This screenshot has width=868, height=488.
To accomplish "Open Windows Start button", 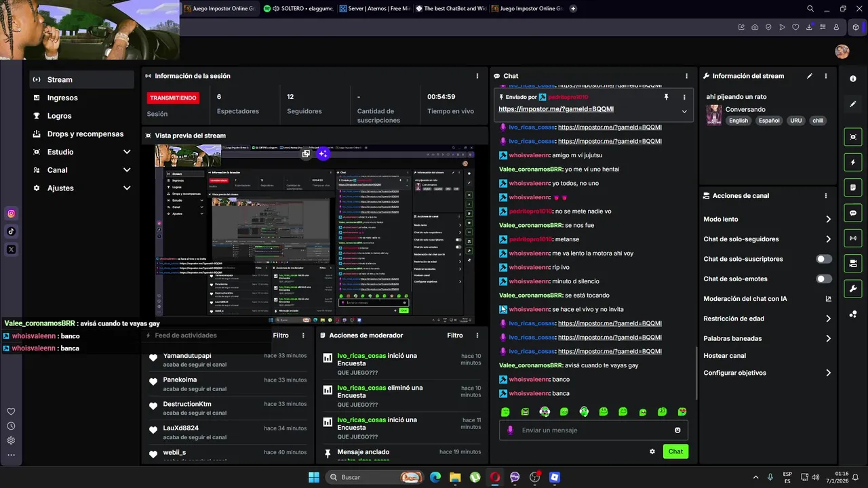I will click(314, 477).
